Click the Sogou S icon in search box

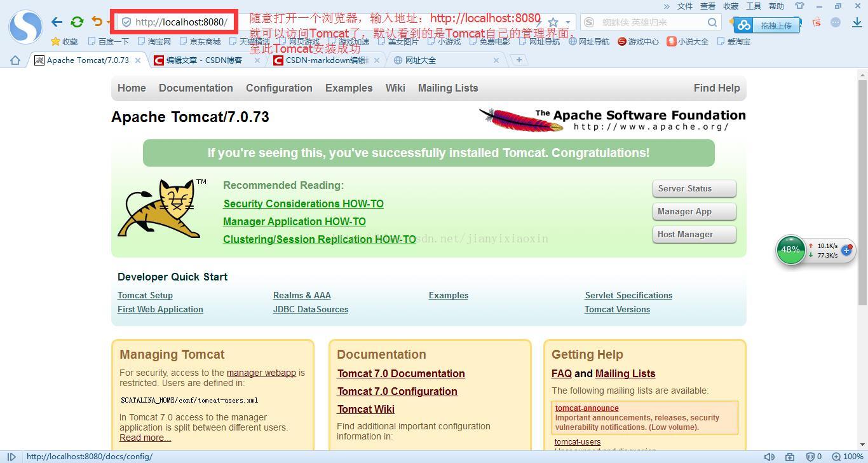tap(590, 22)
